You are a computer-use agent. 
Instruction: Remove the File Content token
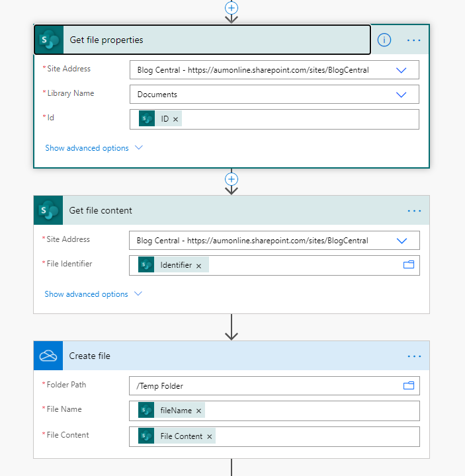click(x=209, y=436)
